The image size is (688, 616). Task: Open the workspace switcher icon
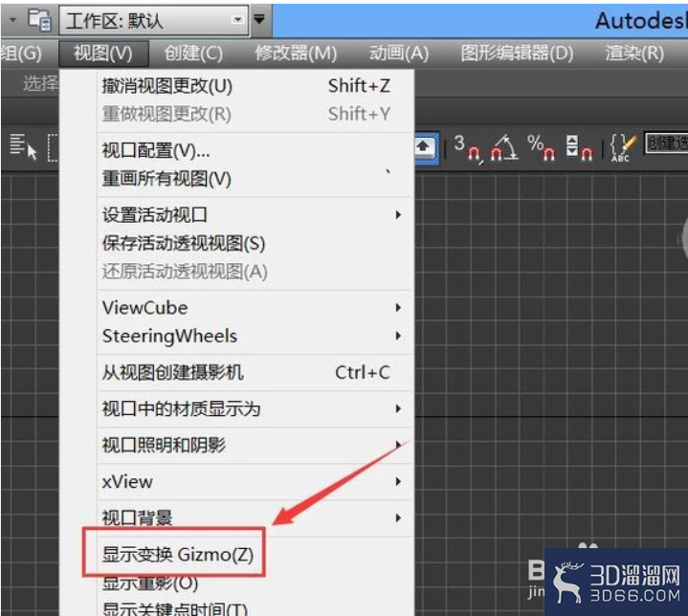40,20
